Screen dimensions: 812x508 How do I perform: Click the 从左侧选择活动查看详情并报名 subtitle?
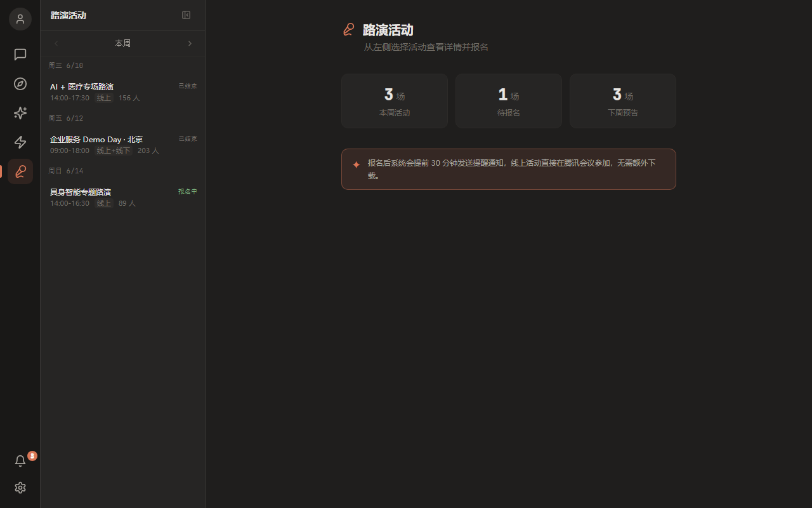(x=426, y=47)
